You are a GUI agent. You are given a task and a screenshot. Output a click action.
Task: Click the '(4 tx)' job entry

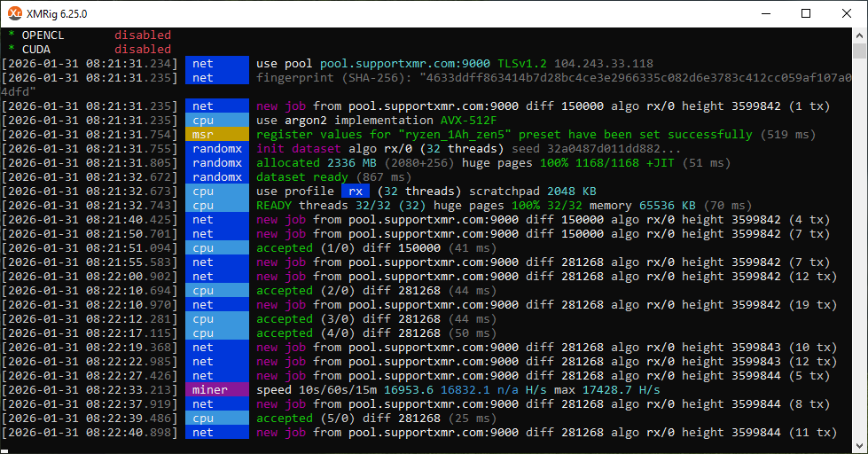pos(809,220)
